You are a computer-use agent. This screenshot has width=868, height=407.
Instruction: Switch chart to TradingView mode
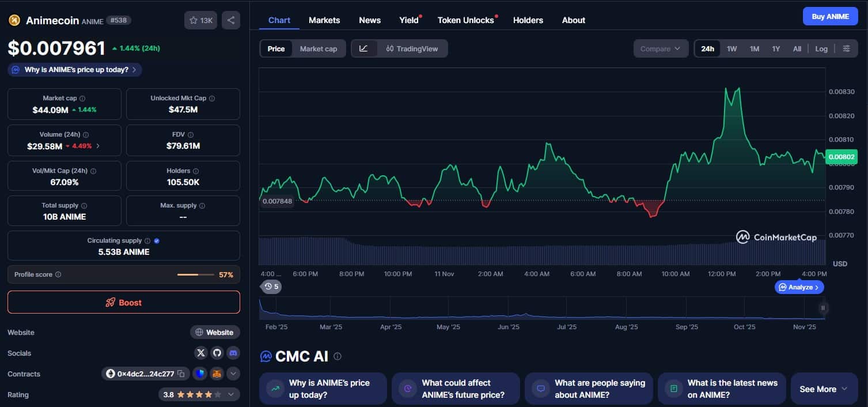coord(412,48)
